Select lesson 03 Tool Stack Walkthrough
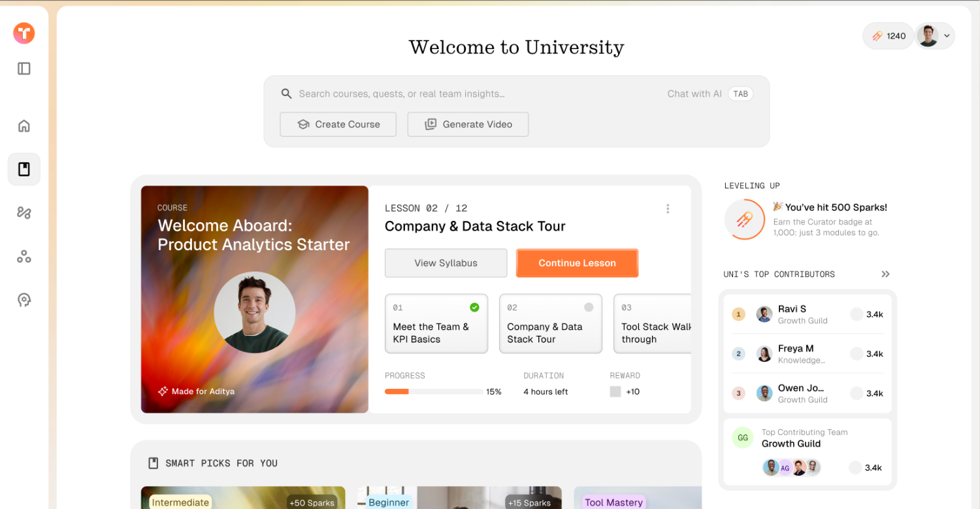The image size is (980, 509). (x=653, y=323)
